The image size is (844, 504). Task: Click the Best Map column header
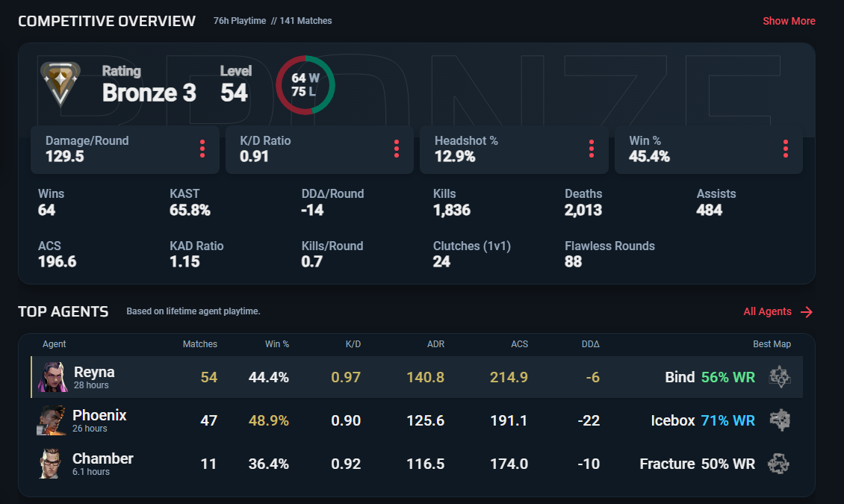pyautogui.click(x=772, y=344)
